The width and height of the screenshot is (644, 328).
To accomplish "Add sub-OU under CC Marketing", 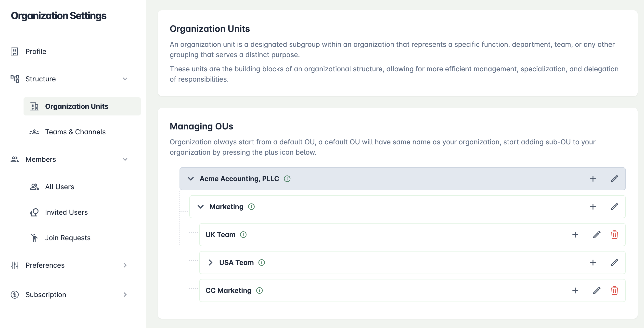I will coord(575,290).
